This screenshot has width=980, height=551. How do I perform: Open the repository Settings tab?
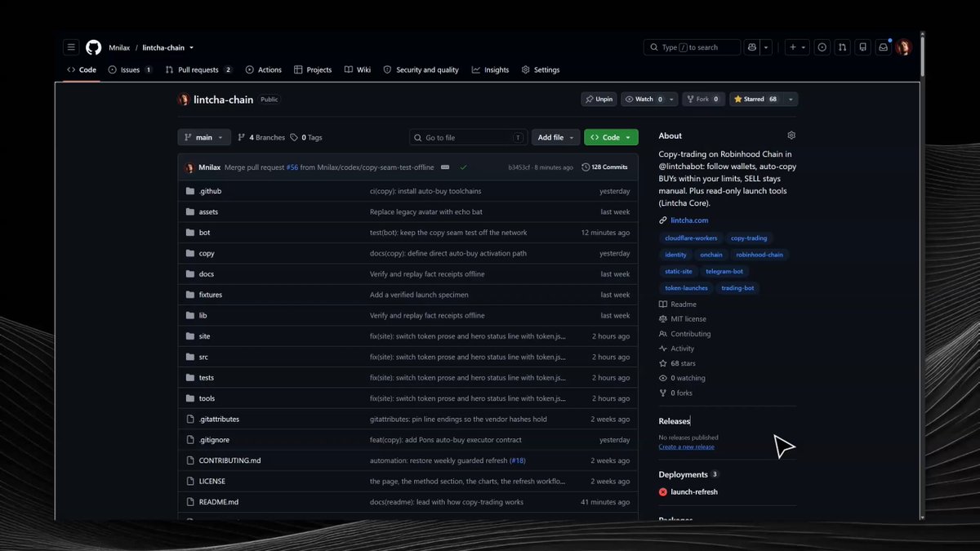pos(541,70)
